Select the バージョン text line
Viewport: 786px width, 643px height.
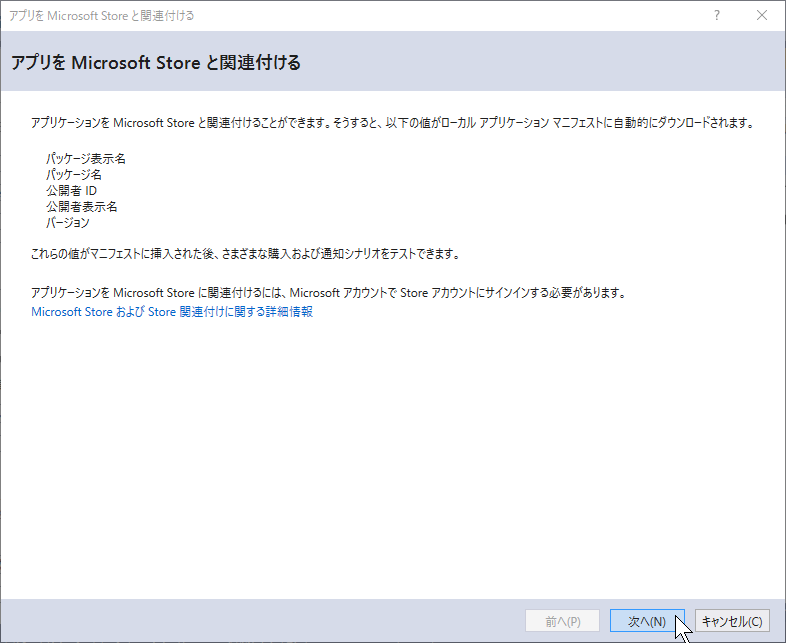coord(68,223)
